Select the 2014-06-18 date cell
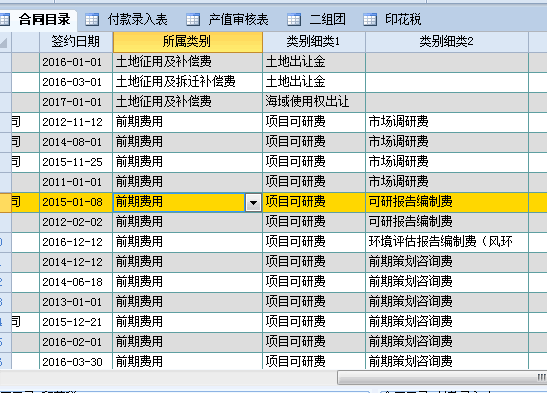 click(x=76, y=282)
